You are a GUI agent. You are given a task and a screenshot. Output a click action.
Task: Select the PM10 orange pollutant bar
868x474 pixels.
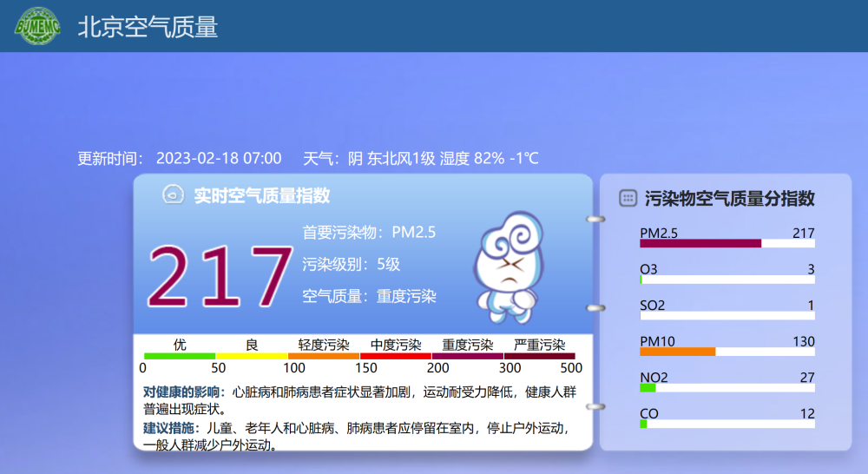677,352
